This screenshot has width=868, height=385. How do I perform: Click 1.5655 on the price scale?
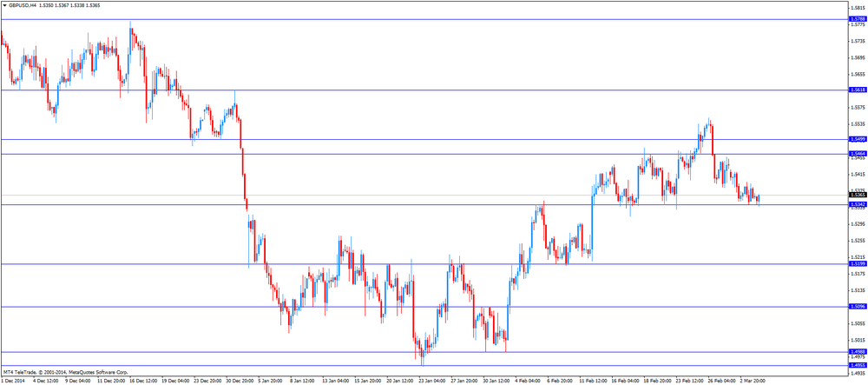857,74
